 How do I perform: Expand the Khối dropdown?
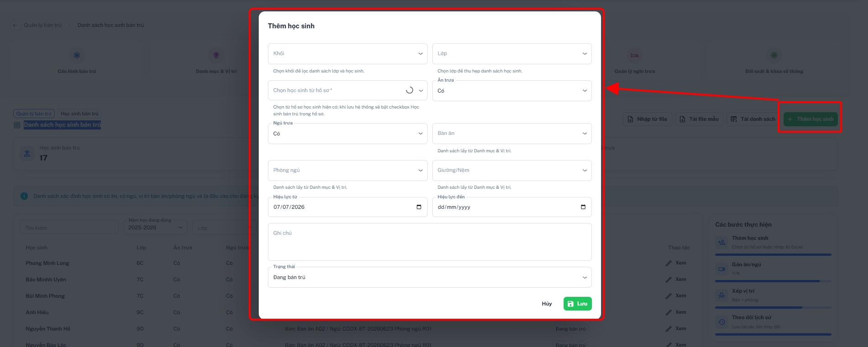click(348, 54)
